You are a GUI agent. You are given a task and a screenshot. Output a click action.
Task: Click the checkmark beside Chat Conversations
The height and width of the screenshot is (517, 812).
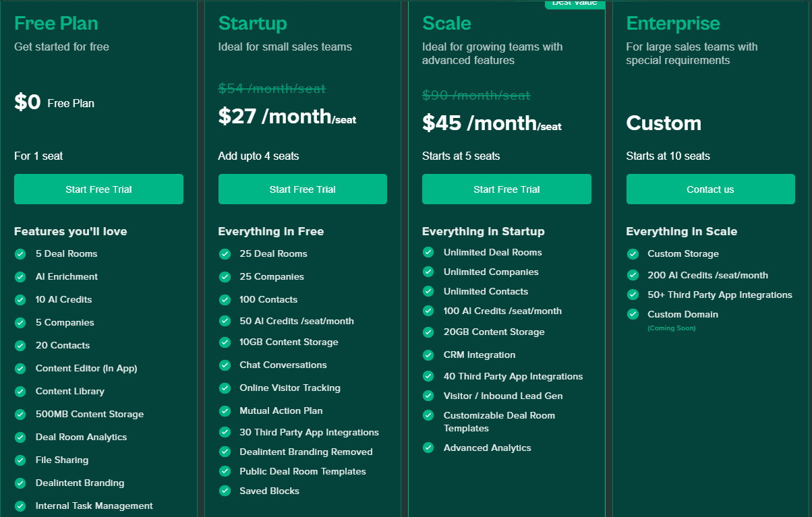225,365
